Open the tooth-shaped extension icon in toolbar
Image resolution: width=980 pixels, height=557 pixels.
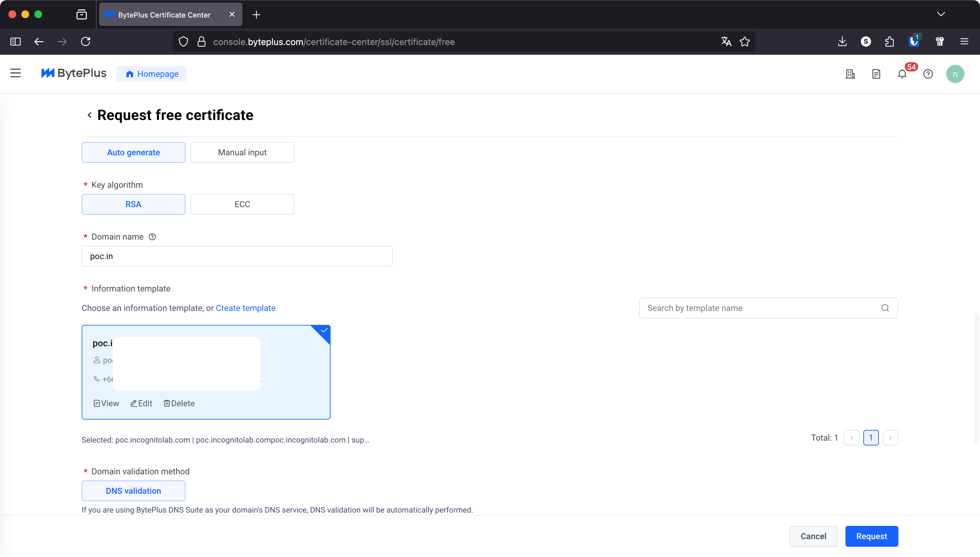point(939,42)
